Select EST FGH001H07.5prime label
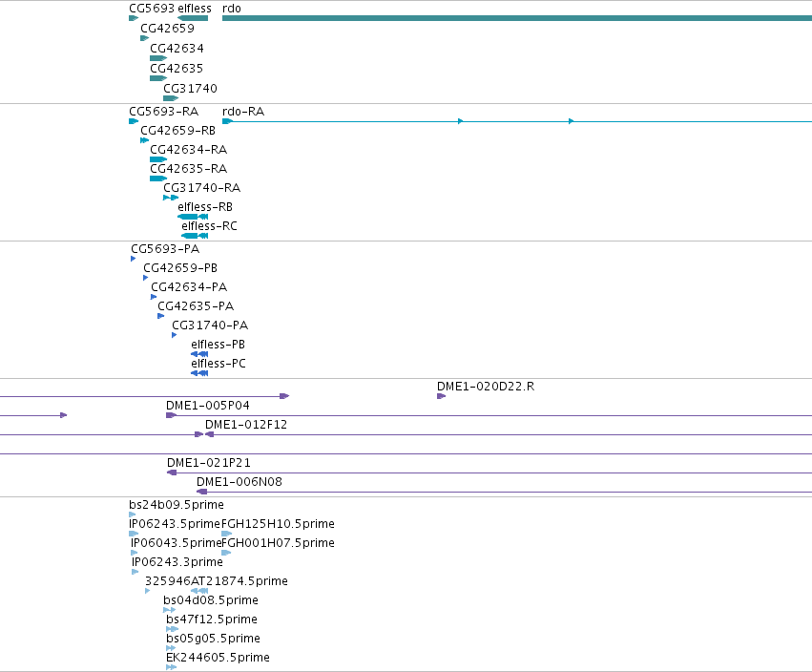Screen dimensions: 812x672 [278, 543]
